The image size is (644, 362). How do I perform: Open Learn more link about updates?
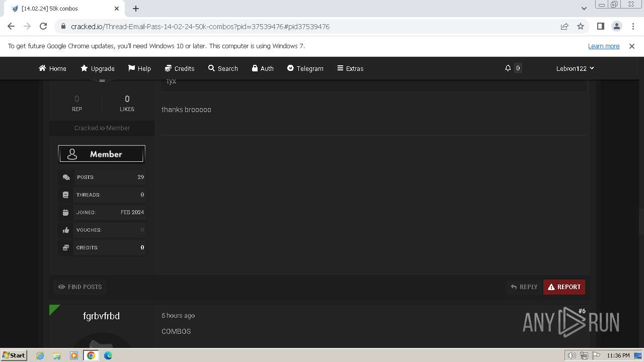pyautogui.click(x=604, y=46)
